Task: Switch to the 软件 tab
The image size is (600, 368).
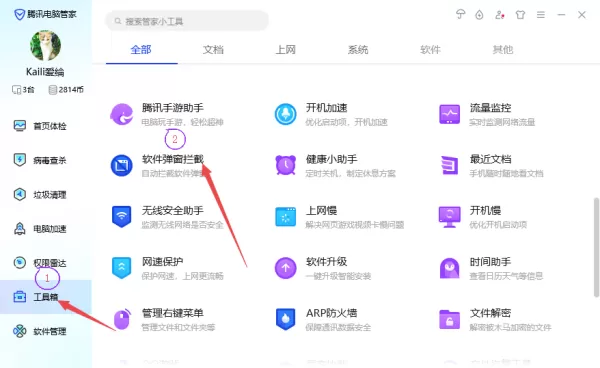Action: pyautogui.click(x=430, y=49)
